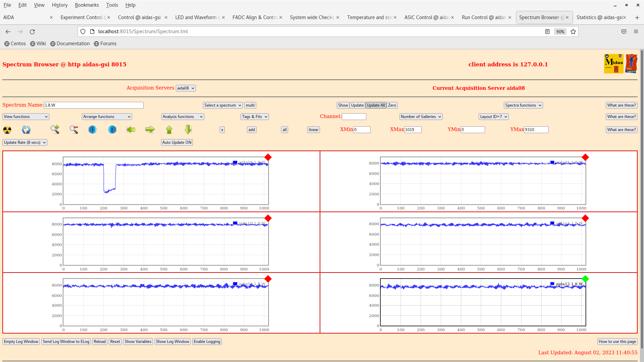Toggle the Auto Update ON button

pyautogui.click(x=177, y=142)
